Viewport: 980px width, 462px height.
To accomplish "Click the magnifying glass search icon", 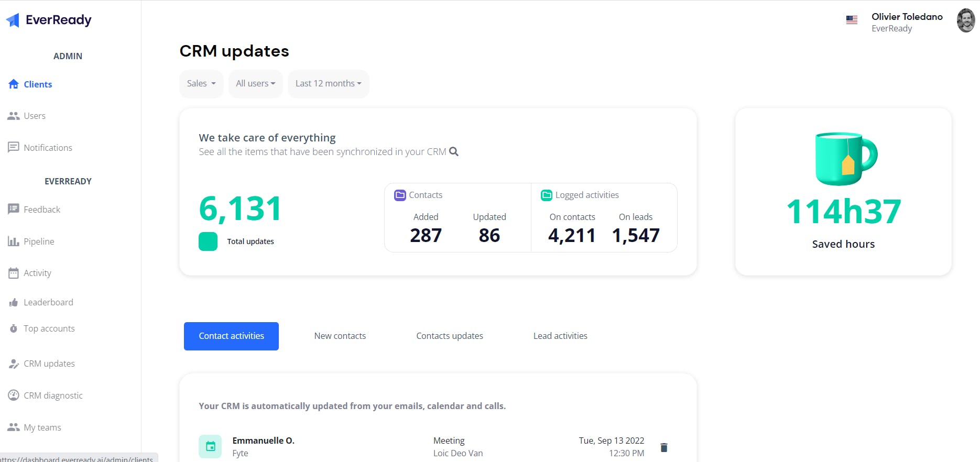I will pos(454,151).
